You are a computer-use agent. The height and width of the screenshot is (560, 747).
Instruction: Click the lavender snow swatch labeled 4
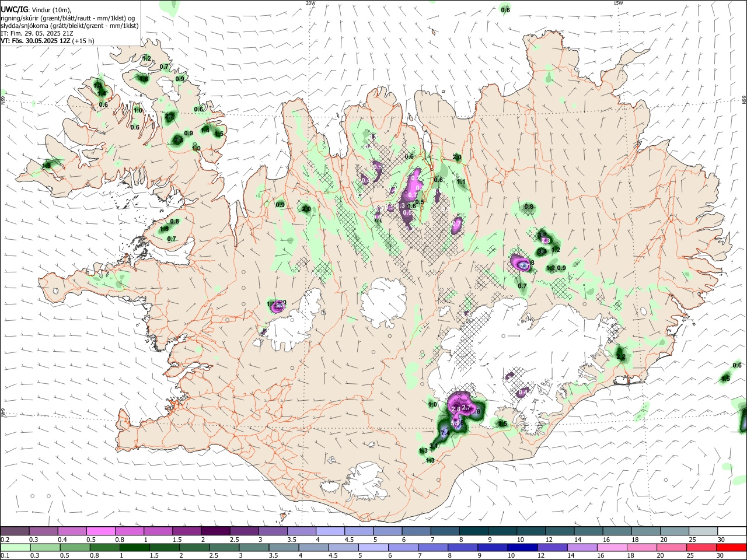coord(330,531)
